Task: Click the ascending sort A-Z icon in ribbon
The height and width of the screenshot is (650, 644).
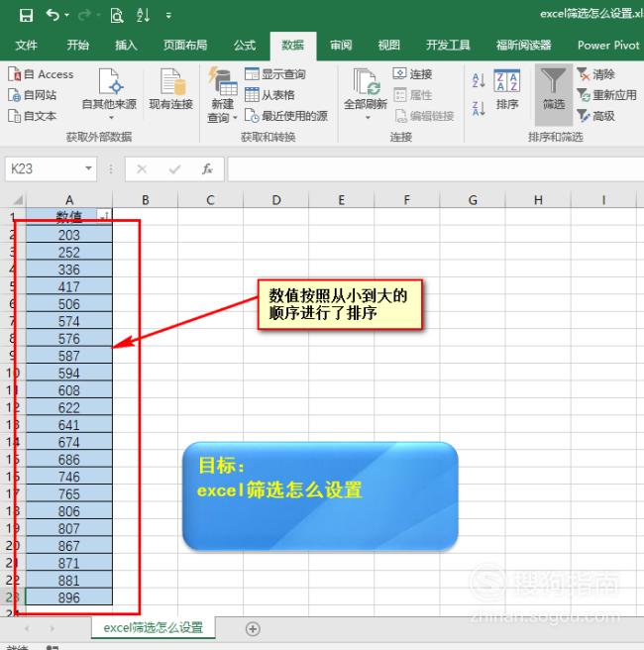Action: tap(479, 80)
